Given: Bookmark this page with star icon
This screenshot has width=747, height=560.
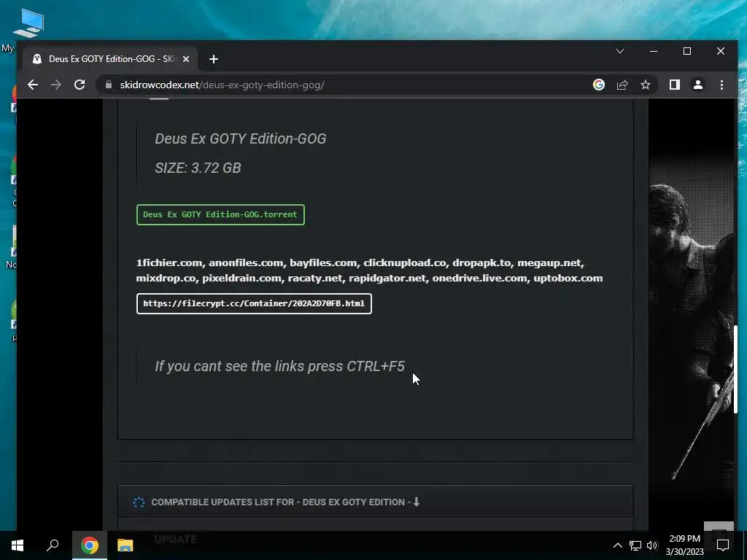Looking at the screenshot, I should 646,85.
